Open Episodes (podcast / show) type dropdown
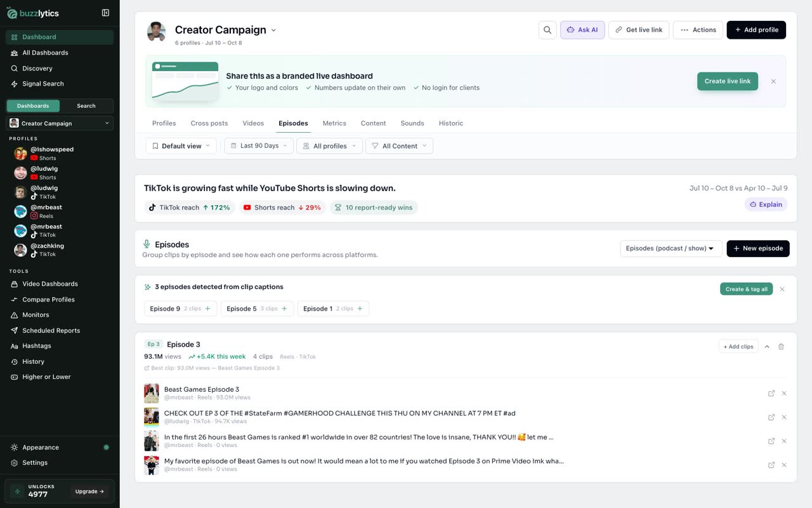 (671, 248)
